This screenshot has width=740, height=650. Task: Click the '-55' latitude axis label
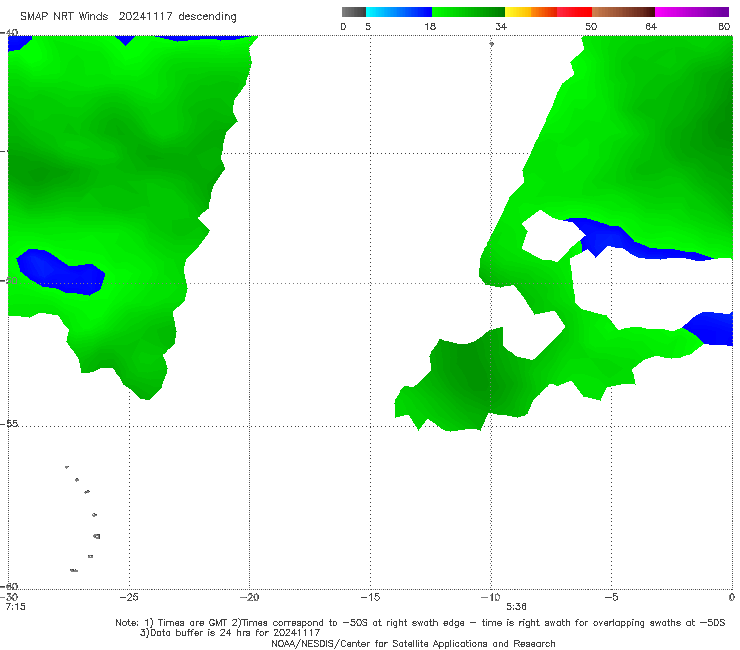coord(10,424)
